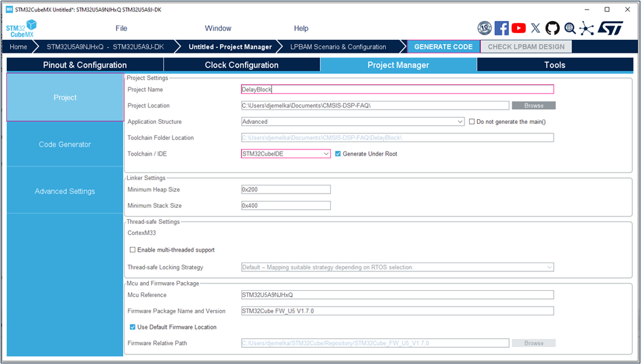Click CHECK LPBAM DESIGN button
The image size is (641, 364).
526,47
